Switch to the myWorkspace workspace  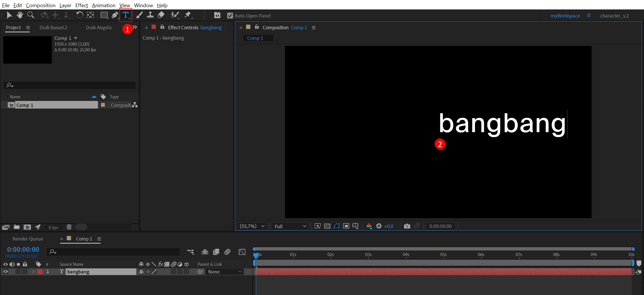pos(565,16)
